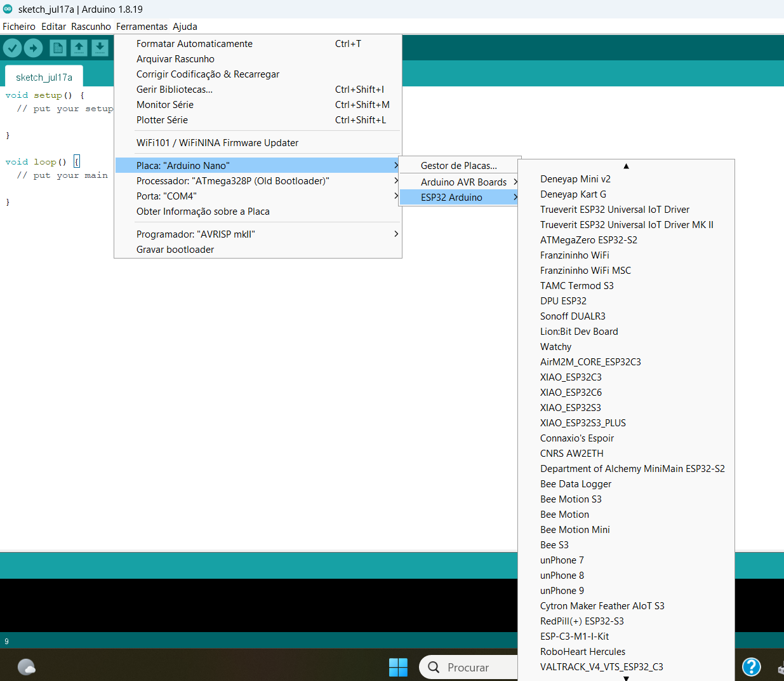Click the Verify sketch checkmark icon
The image size is (784, 681).
pyautogui.click(x=13, y=48)
